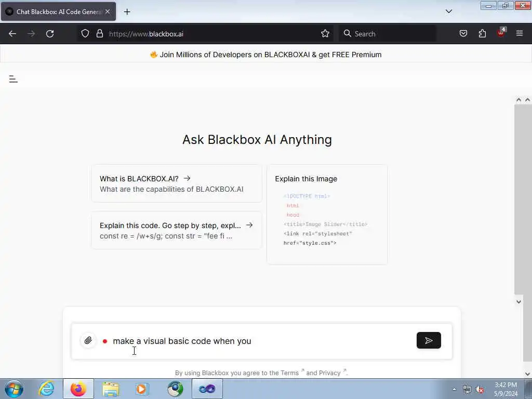Click the network tray icon

(467, 390)
